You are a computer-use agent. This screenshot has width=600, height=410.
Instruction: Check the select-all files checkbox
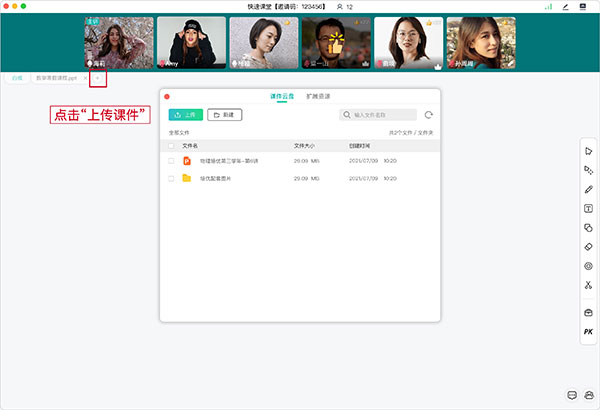[171, 145]
